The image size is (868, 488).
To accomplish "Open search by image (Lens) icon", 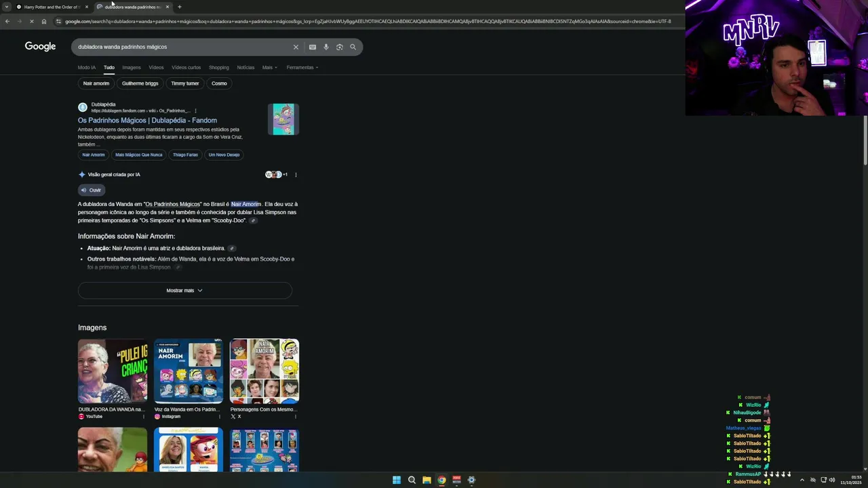I will pos(340,47).
